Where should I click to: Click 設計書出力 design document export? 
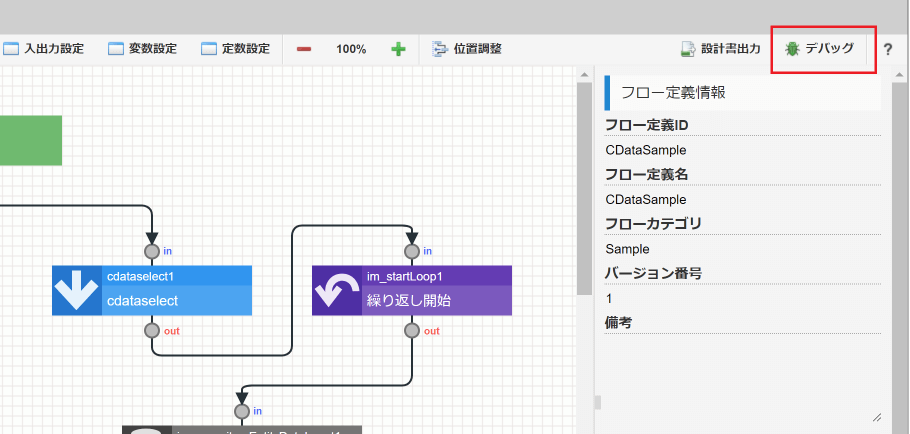click(x=720, y=49)
